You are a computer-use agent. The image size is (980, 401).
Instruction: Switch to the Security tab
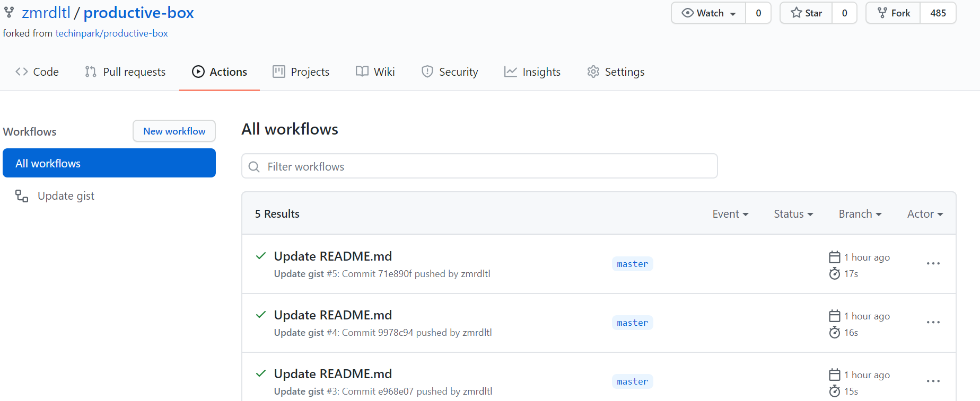pos(450,72)
